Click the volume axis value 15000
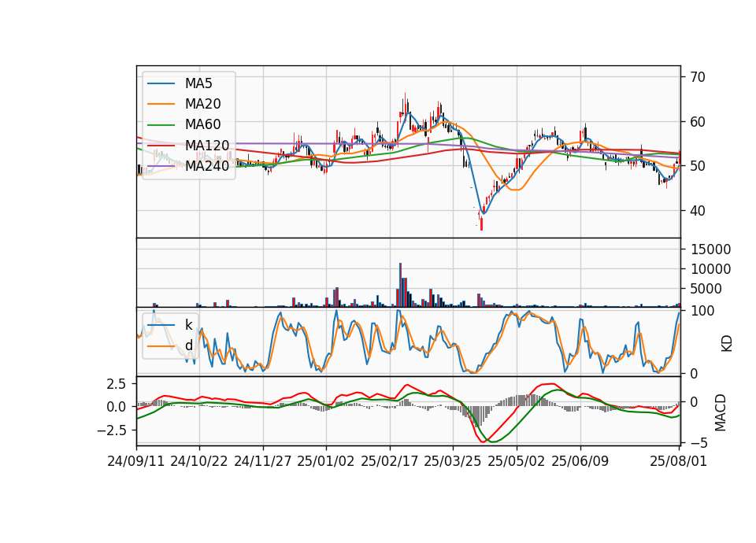The image size is (756, 543). (710, 249)
